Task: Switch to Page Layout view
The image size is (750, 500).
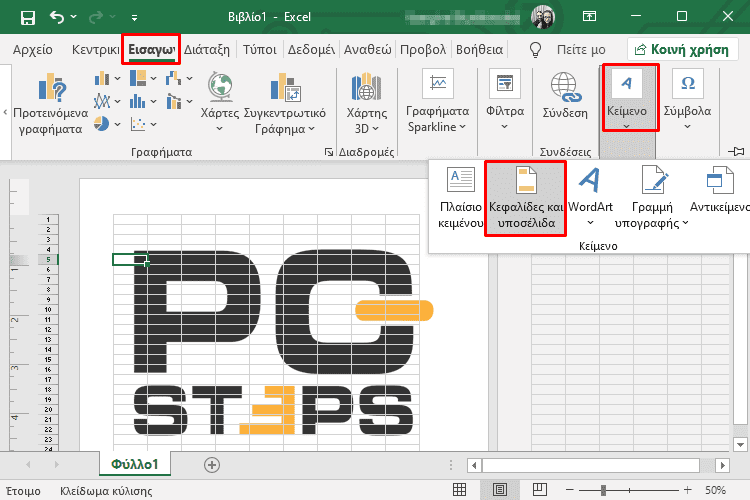Action: (499, 489)
